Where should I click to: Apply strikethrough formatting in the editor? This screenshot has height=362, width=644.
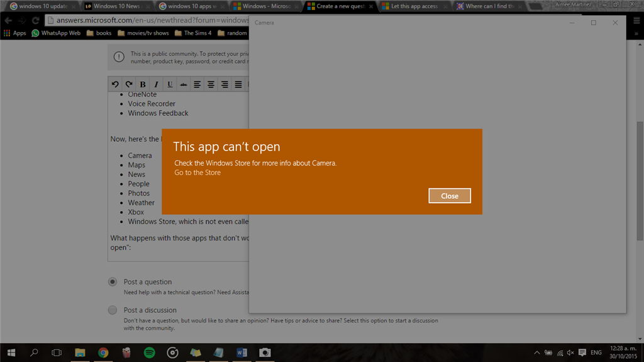[183, 84]
